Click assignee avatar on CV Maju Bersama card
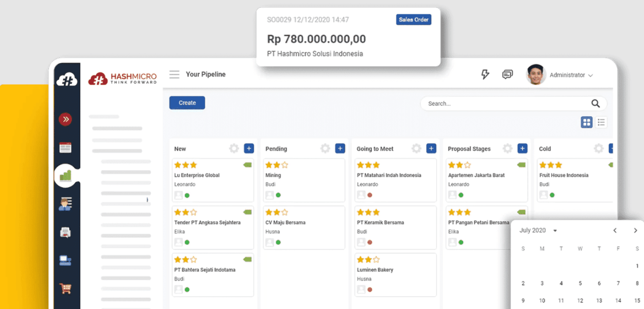The height and width of the screenshot is (309, 644). tap(269, 242)
